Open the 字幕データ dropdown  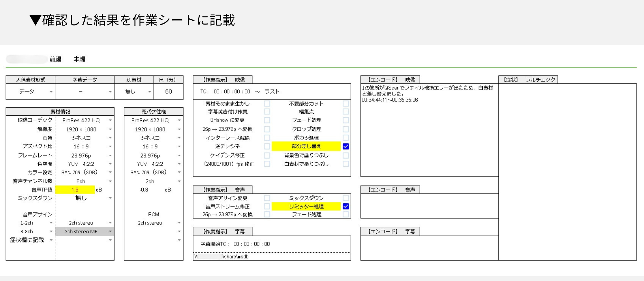click(x=110, y=92)
